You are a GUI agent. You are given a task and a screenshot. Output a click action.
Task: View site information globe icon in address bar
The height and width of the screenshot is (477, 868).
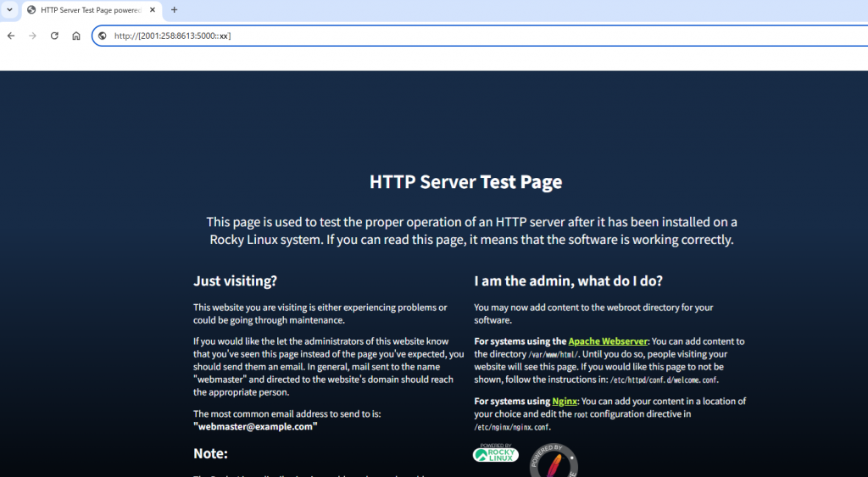tap(103, 36)
